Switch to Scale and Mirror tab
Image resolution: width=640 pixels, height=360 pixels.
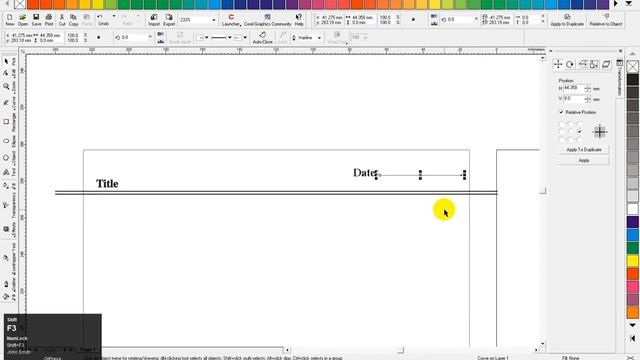(x=582, y=64)
